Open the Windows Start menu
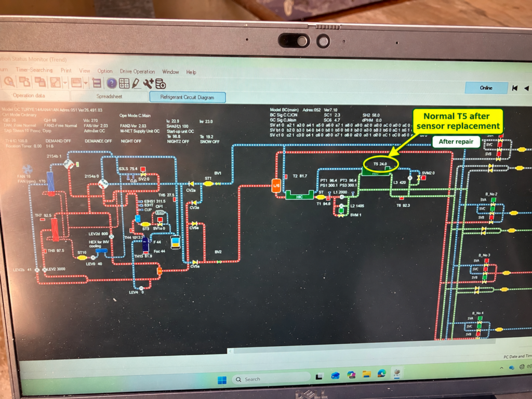 222,380
